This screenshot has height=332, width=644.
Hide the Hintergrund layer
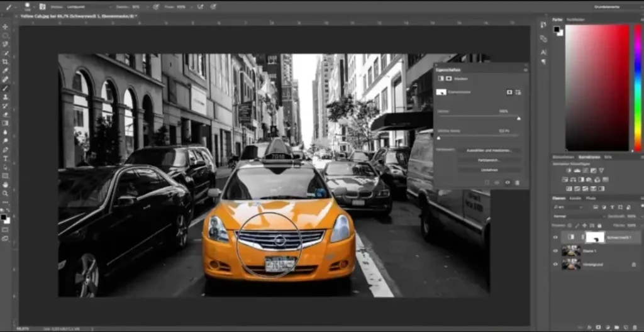pyautogui.click(x=555, y=264)
